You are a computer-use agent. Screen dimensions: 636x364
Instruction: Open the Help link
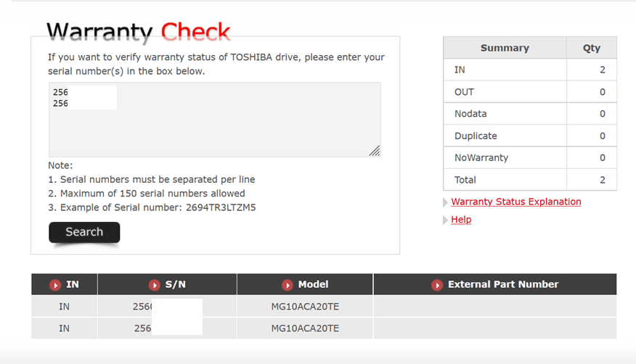pos(461,220)
